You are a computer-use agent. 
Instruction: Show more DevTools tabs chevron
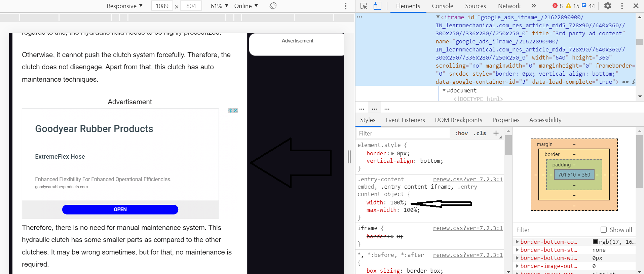(x=534, y=6)
